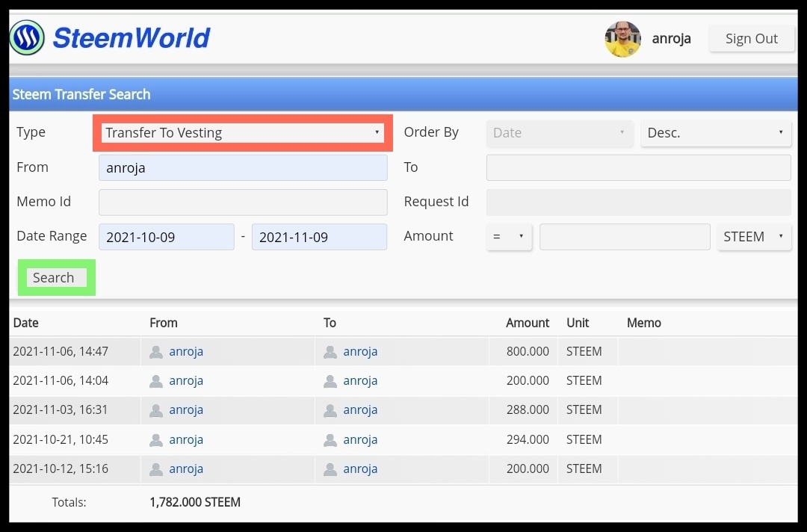Select date cell 2021-10-12, 15:16
The image size is (807, 532).
(x=61, y=469)
